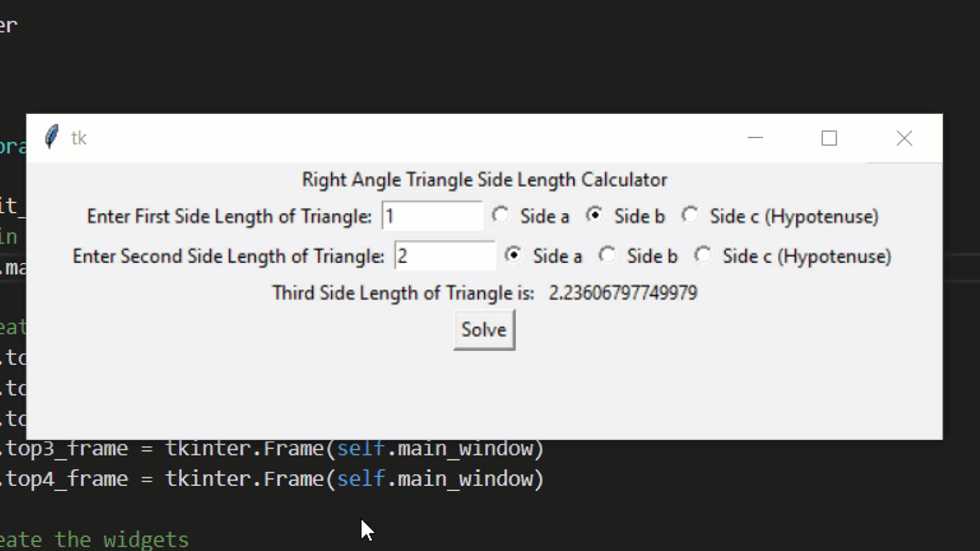This screenshot has width=980, height=551.
Task: Select Side a for the first side
Action: point(530,216)
